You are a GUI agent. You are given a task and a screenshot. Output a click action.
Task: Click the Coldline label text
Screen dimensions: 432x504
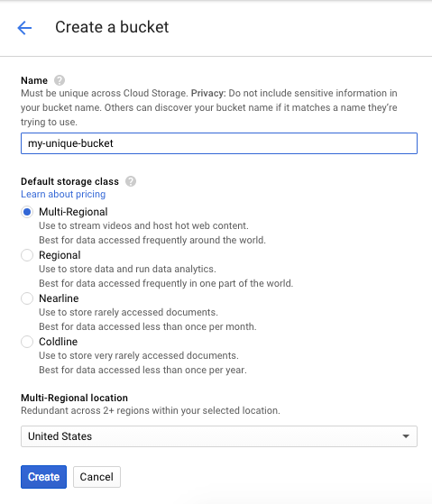tap(59, 342)
